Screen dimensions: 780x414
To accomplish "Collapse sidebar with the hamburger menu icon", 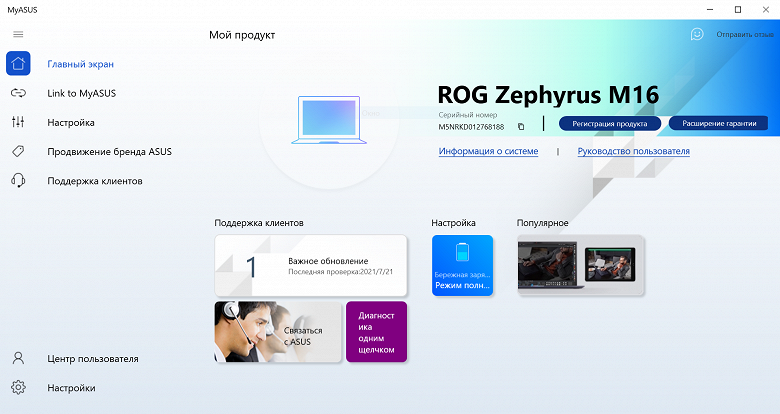I will click(18, 34).
